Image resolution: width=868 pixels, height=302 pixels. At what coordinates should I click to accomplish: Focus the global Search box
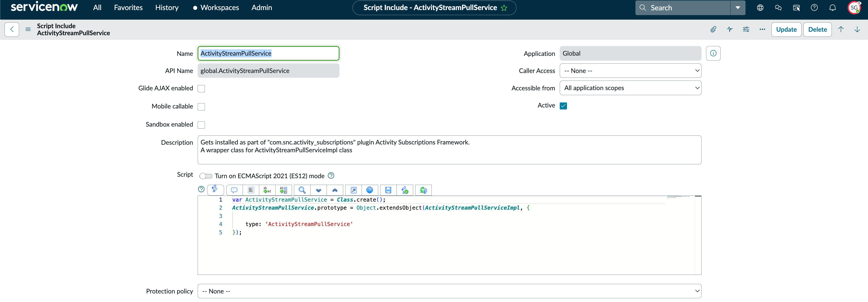pyautogui.click(x=683, y=8)
